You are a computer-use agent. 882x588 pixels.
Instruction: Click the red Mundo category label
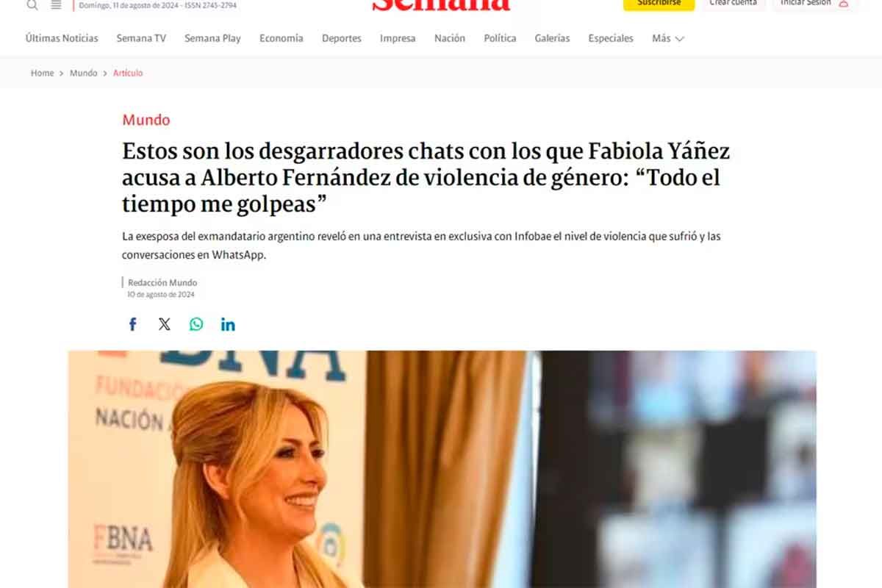tap(146, 120)
